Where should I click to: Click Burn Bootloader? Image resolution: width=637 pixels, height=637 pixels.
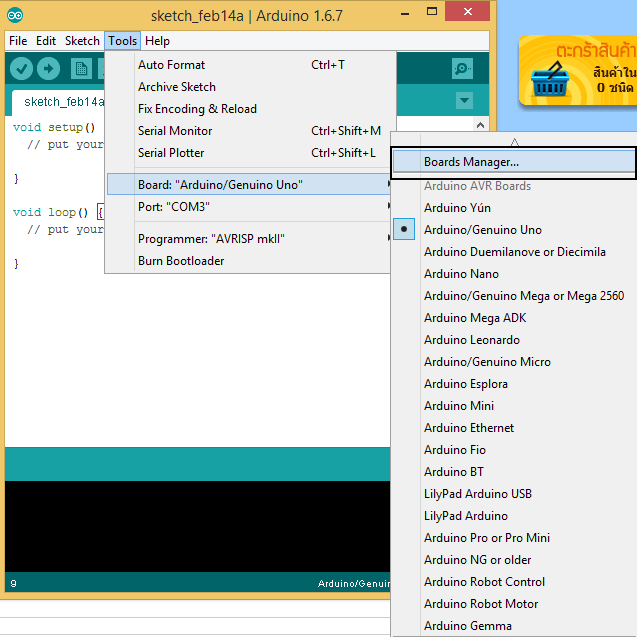click(248, 261)
